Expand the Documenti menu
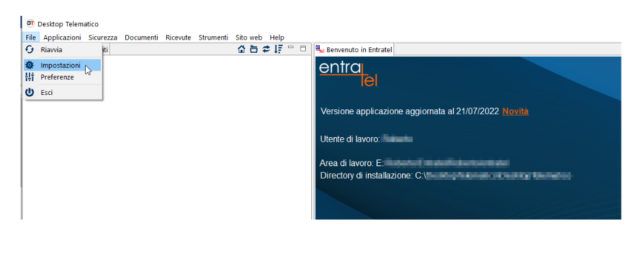Image resolution: width=644 pixels, height=267 pixels. (x=141, y=38)
